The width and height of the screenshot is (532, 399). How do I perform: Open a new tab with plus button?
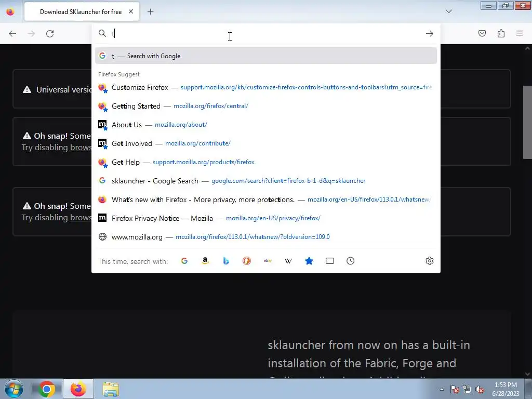(150, 12)
